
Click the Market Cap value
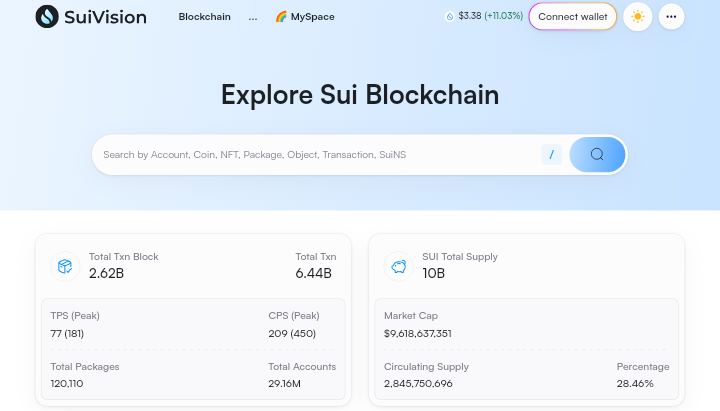pos(418,333)
